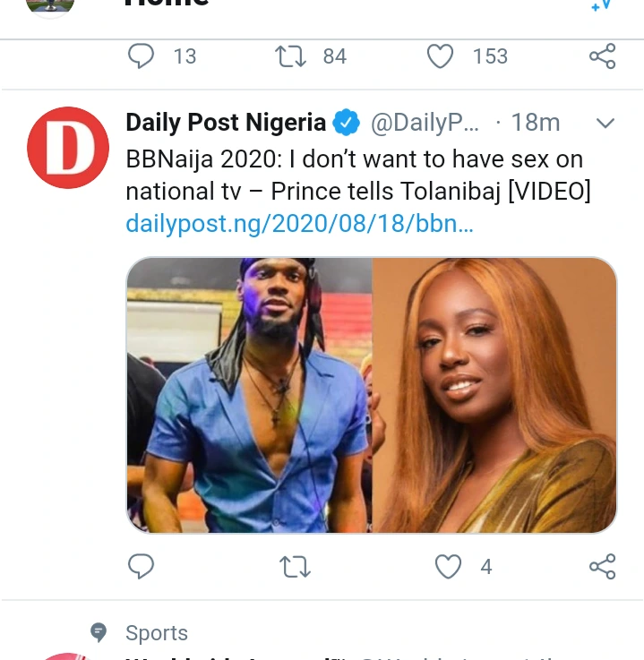Share the Daily Post Nigeria tweet

602,566
